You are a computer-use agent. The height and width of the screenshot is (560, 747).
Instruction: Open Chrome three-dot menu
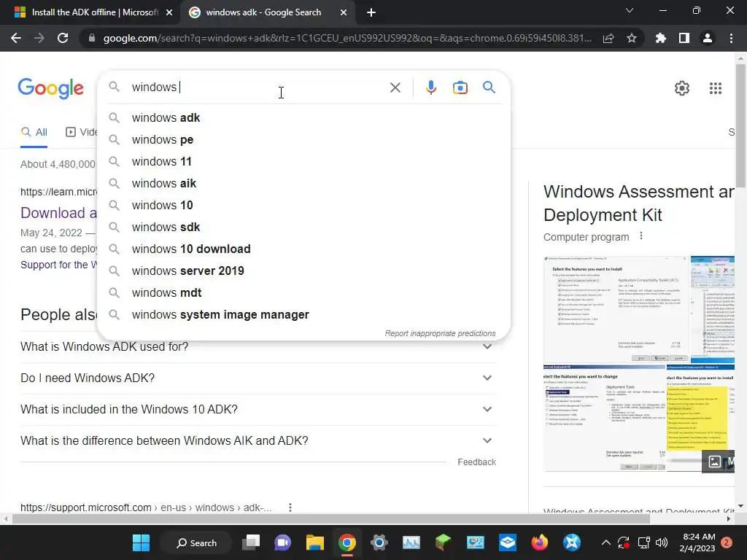click(x=731, y=38)
